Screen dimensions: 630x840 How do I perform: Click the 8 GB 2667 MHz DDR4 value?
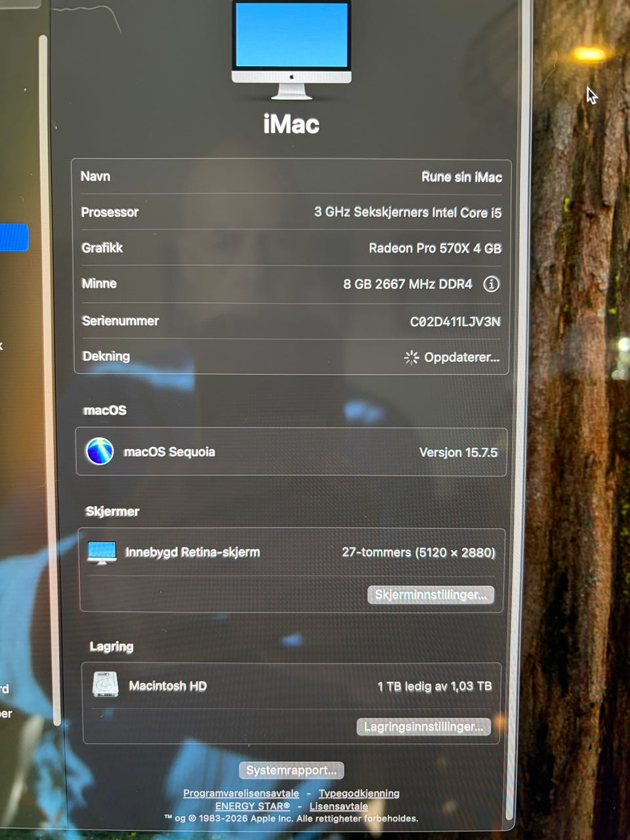pyautogui.click(x=408, y=284)
